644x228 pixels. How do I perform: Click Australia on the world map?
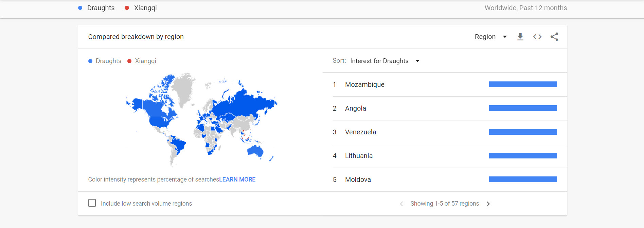click(255, 150)
